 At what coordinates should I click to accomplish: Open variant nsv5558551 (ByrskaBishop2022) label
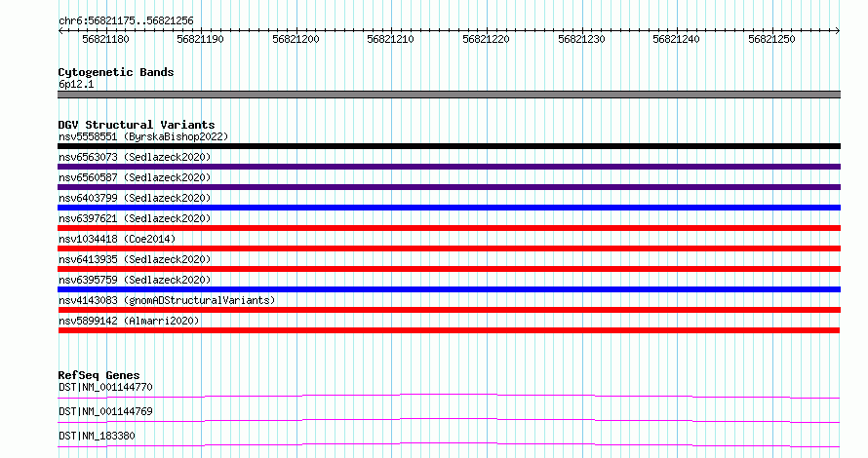(x=143, y=136)
